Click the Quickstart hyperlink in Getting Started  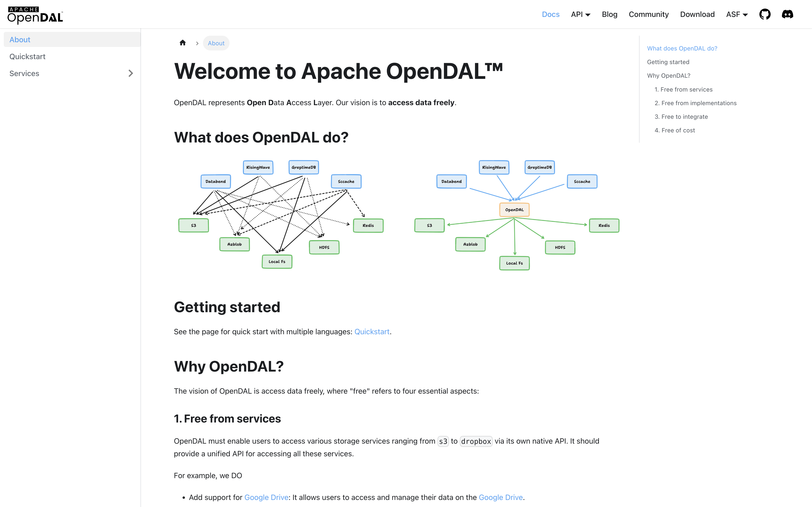pos(372,331)
